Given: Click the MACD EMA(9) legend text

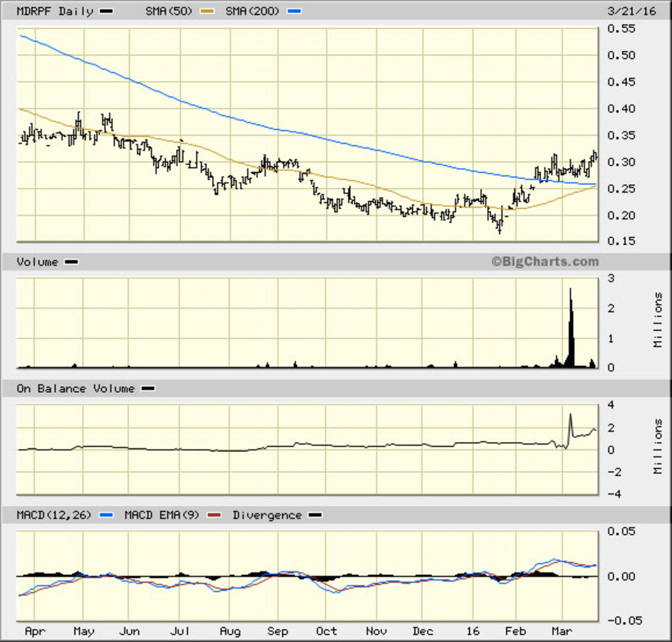Looking at the screenshot, I should tap(162, 515).
